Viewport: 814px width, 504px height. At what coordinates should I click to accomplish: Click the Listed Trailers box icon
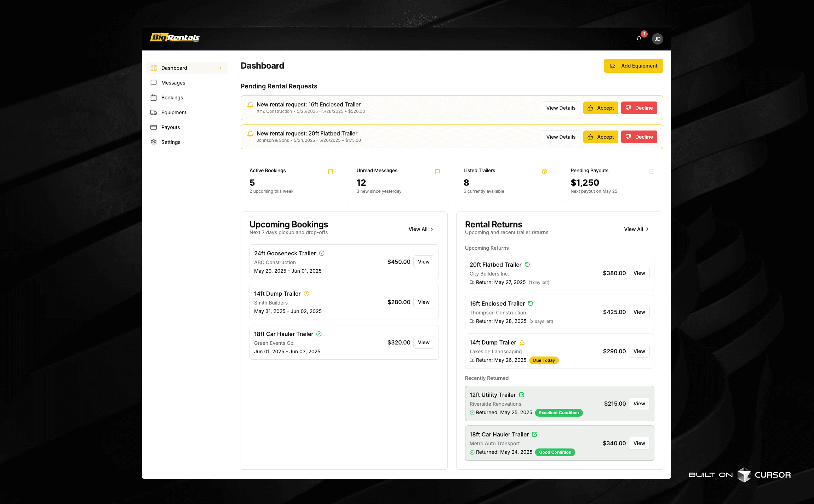click(x=544, y=172)
